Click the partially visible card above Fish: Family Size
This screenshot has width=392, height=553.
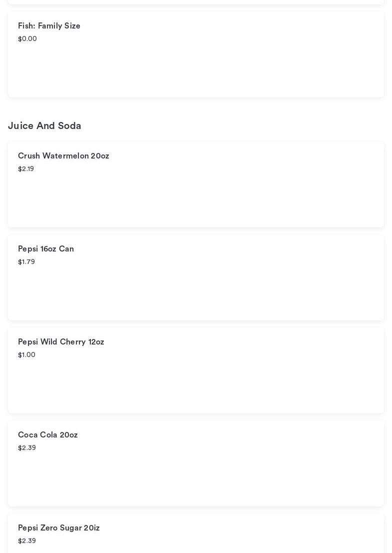coord(196,2)
